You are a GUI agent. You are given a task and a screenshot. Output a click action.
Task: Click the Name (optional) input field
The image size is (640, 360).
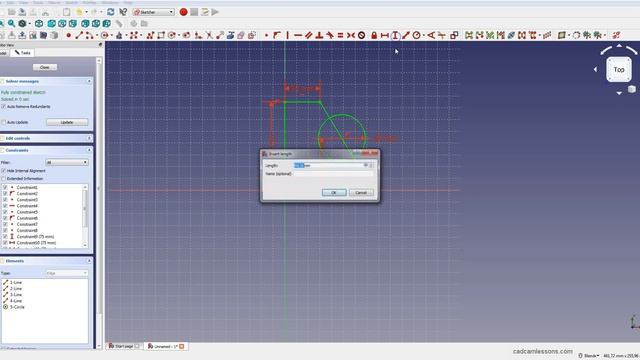(x=333, y=174)
